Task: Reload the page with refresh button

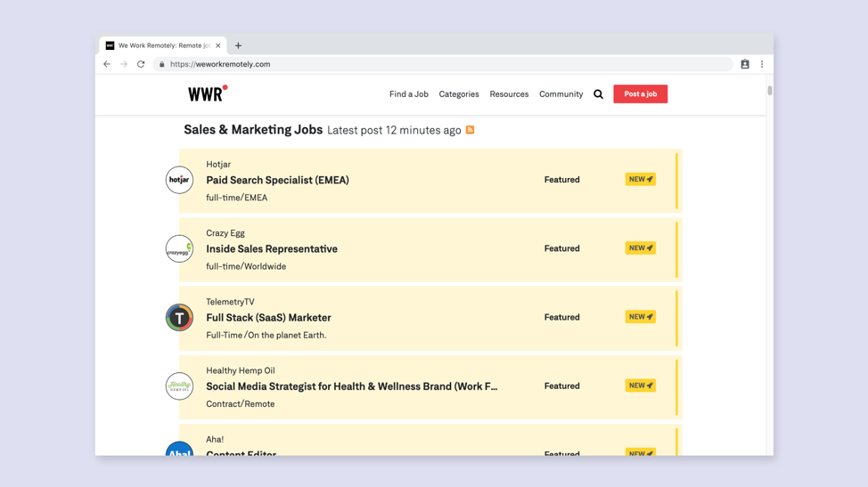Action: tap(141, 64)
